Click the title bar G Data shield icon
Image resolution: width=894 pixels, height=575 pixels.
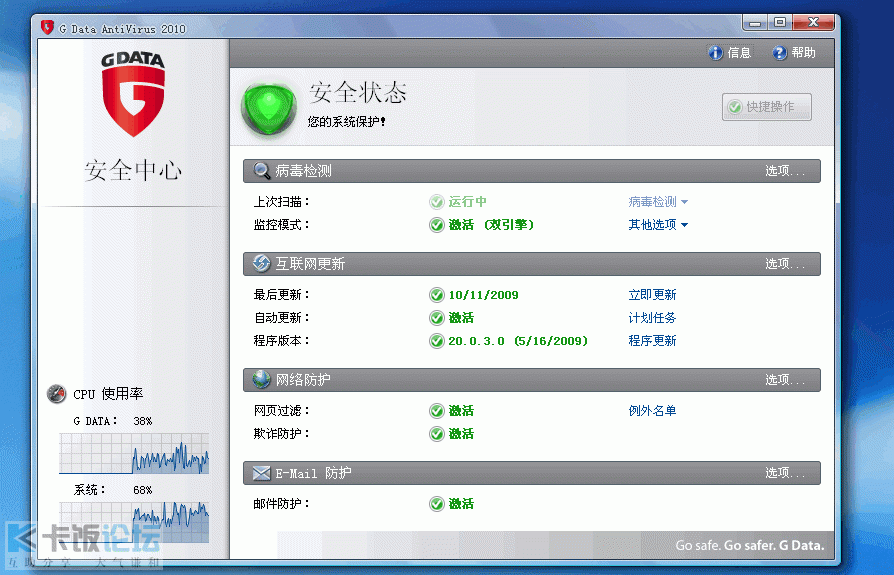[47, 27]
